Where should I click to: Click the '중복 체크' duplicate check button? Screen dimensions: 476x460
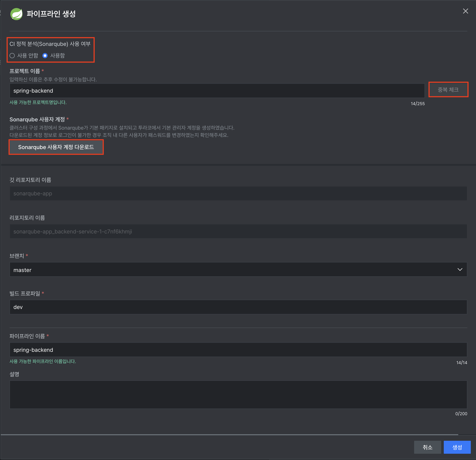pos(448,90)
